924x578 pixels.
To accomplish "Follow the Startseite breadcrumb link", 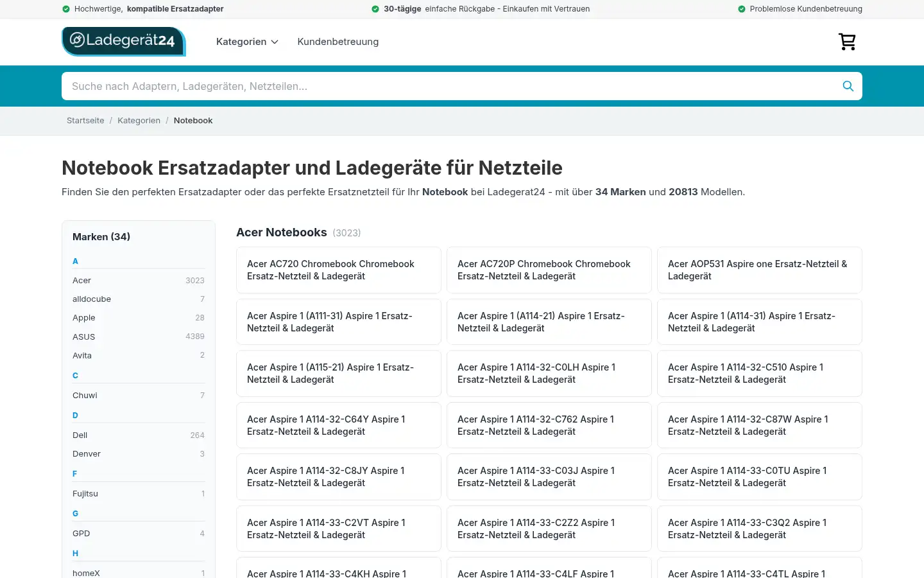I will point(85,121).
